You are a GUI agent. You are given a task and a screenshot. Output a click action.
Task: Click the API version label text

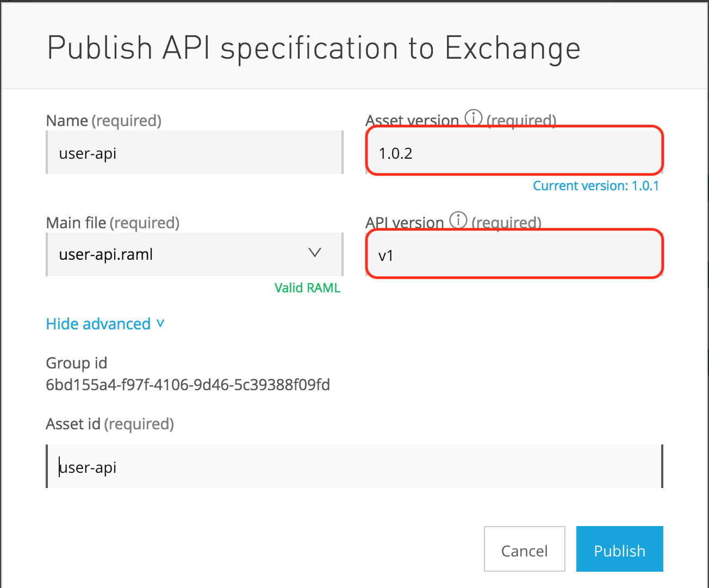pyautogui.click(x=405, y=223)
